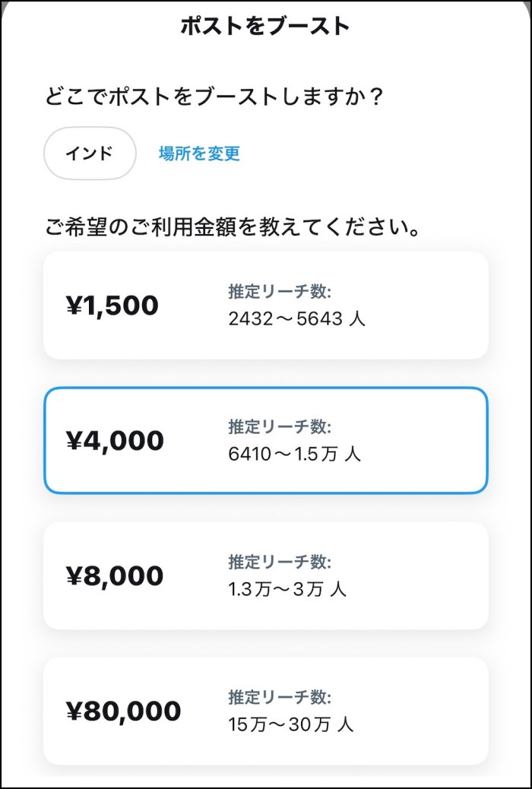Click the インド location chip
This screenshot has height=789, width=532.
tap(90, 154)
